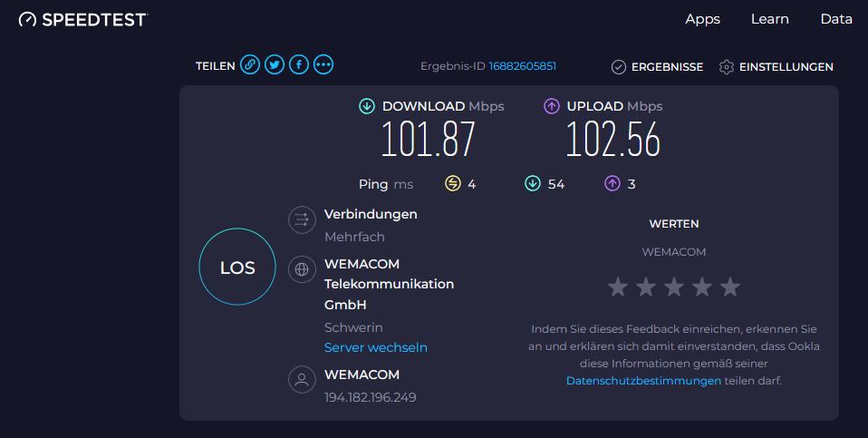Open result ID 16882605851 link
Viewport: 868px width, 438px height.
[523, 66]
